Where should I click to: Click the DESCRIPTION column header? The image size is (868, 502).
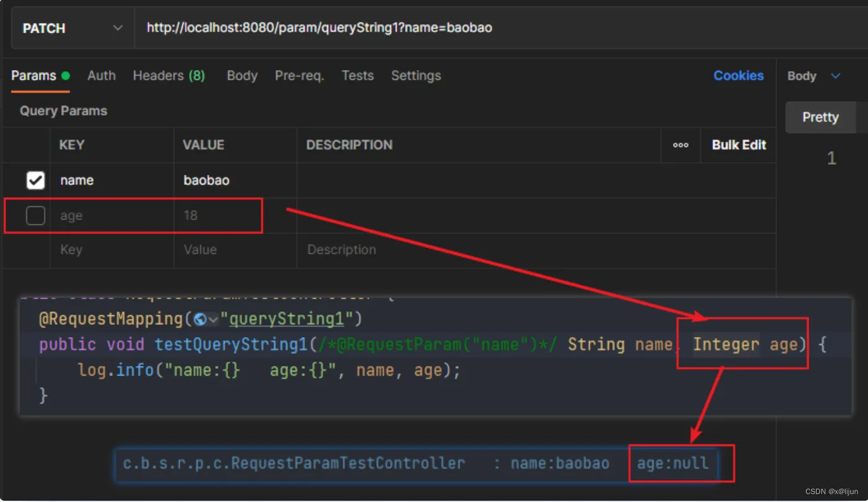pyautogui.click(x=349, y=145)
